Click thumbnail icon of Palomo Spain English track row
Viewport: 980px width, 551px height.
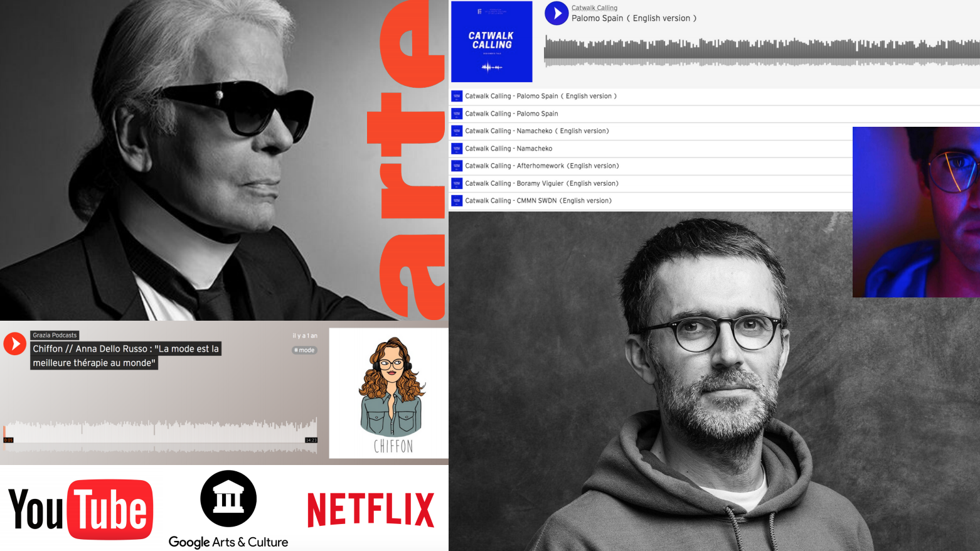coord(457,96)
